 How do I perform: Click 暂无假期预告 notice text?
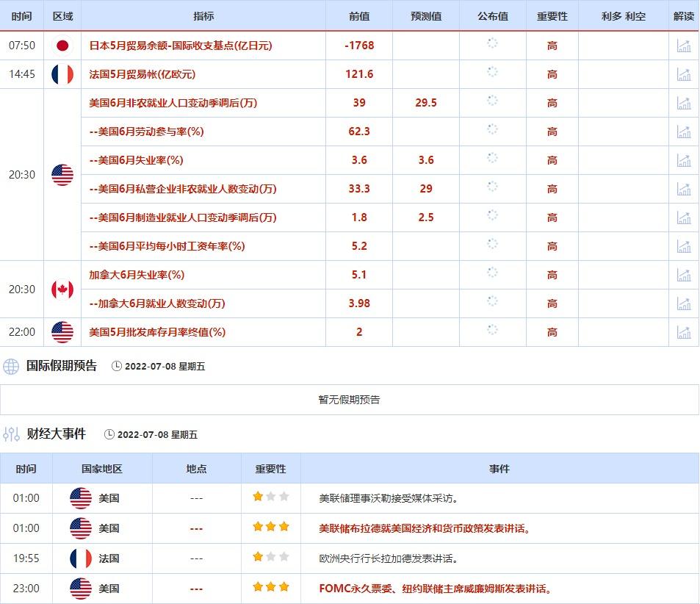click(x=349, y=400)
